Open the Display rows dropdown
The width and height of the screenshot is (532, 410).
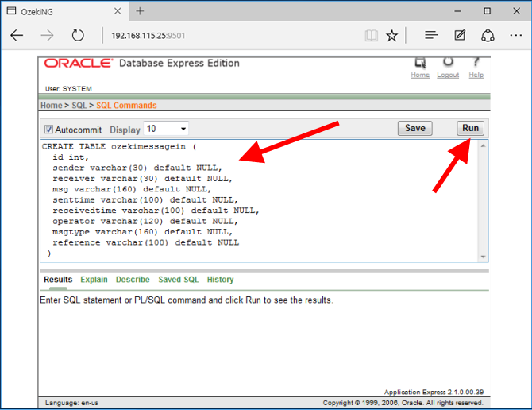(x=166, y=129)
